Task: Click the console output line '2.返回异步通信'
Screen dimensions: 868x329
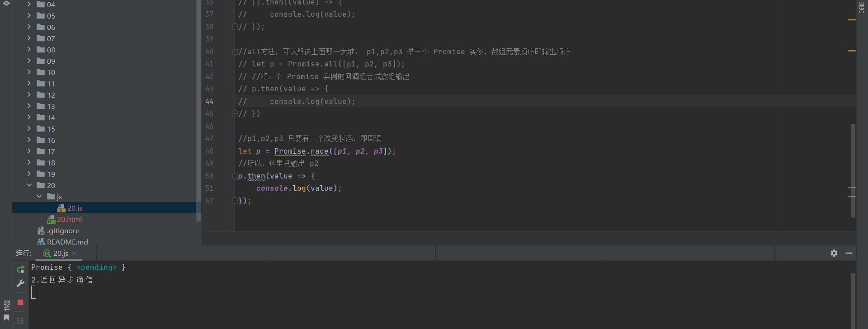Action: tap(62, 280)
